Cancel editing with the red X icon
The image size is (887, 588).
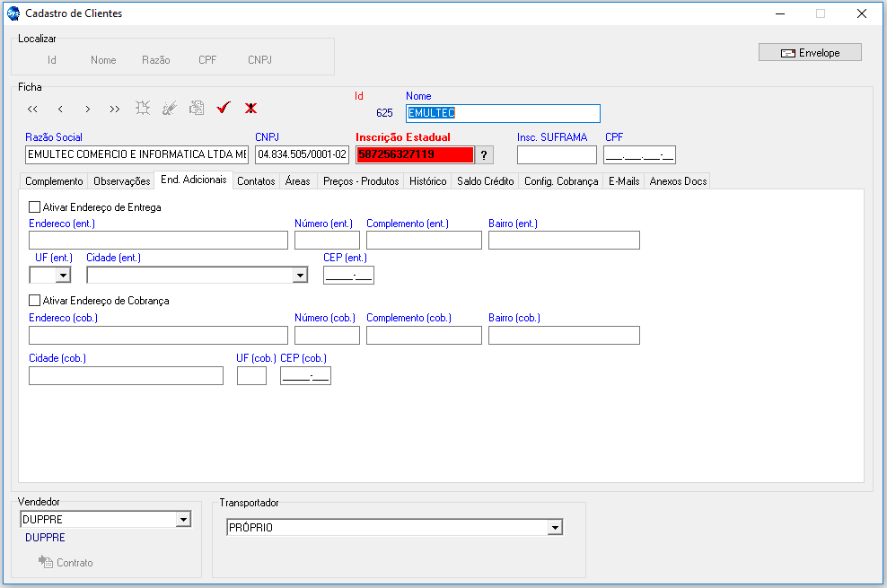(250, 108)
